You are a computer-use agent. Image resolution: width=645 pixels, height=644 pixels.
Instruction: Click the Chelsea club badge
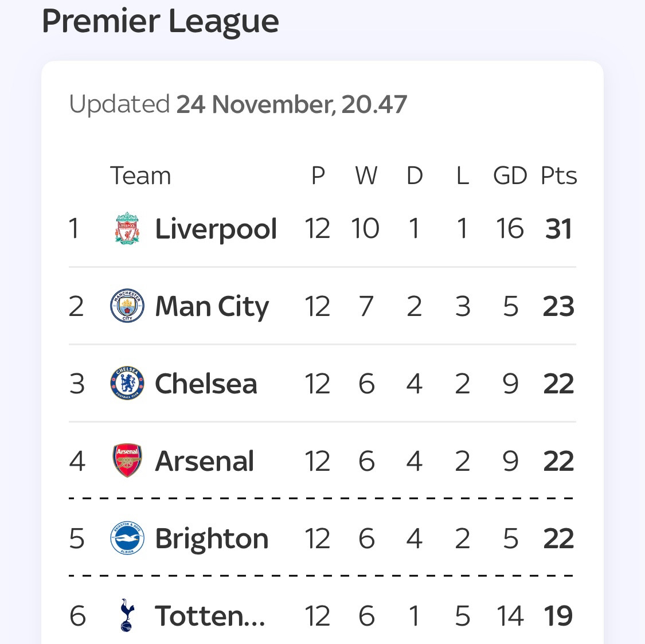pyautogui.click(x=127, y=383)
